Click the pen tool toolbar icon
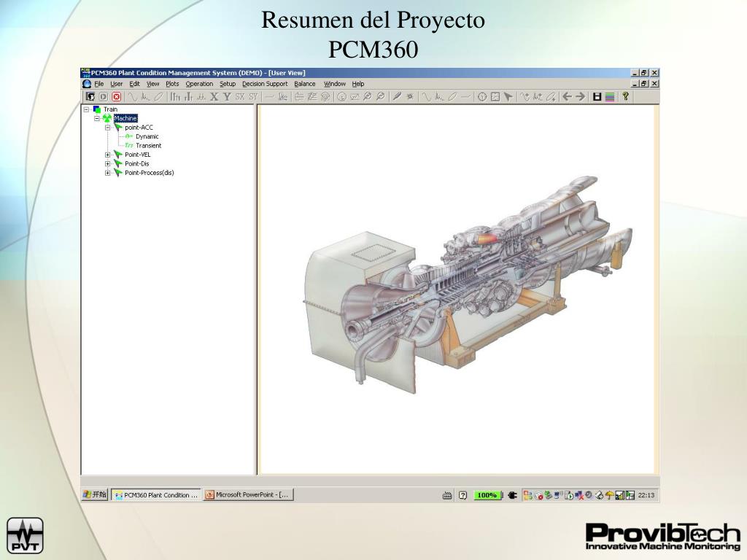The image size is (747, 560). click(396, 97)
